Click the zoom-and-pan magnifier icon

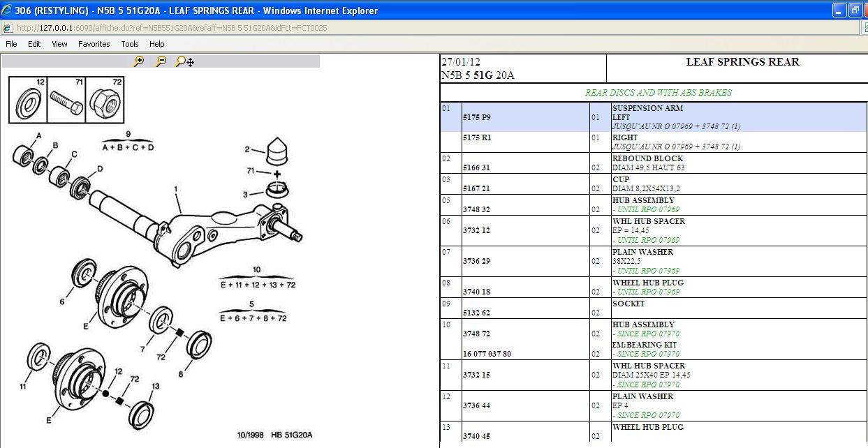click(x=184, y=61)
